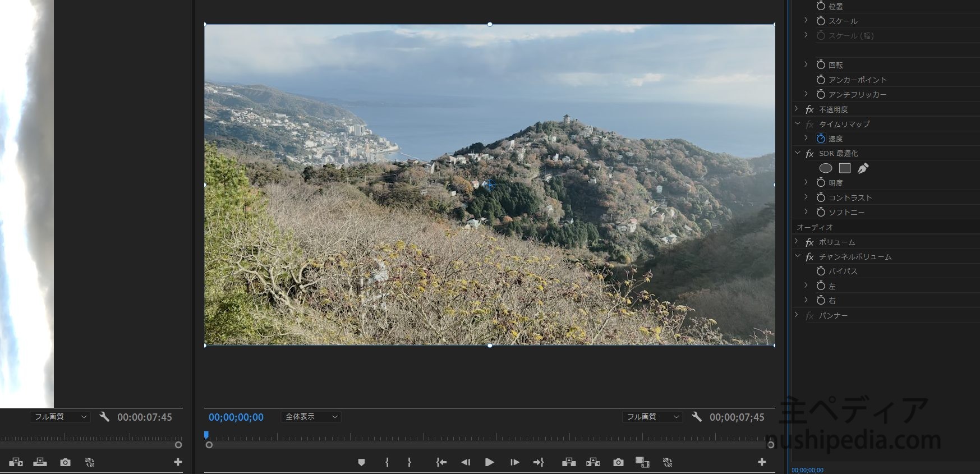This screenshot has height=474, width=980.
Task: Open the 全体表示 zoom level dropdown
Action: pyautogui.click(x=311, y=417)
